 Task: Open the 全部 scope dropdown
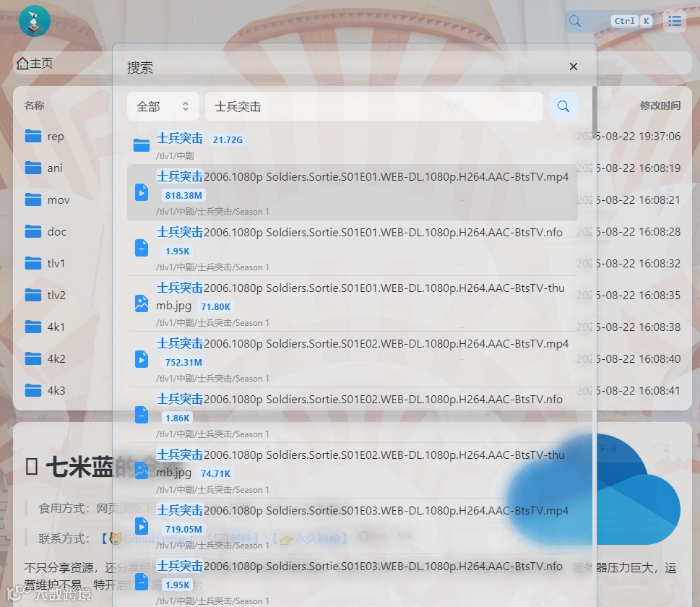point(163,106)
